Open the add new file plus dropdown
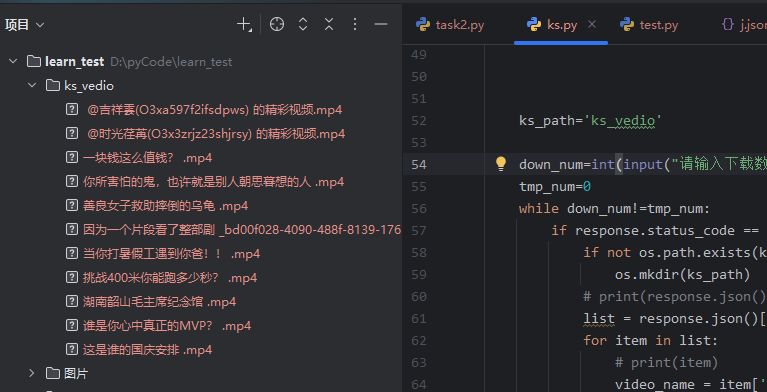This screenshot has height=392, width=767. (244, 24)
